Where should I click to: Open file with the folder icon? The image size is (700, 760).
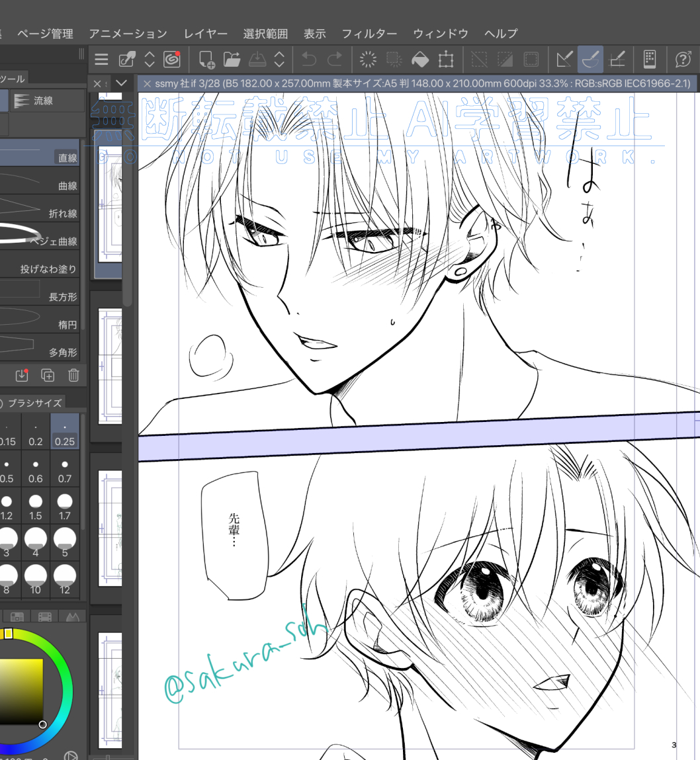(232, 60)
